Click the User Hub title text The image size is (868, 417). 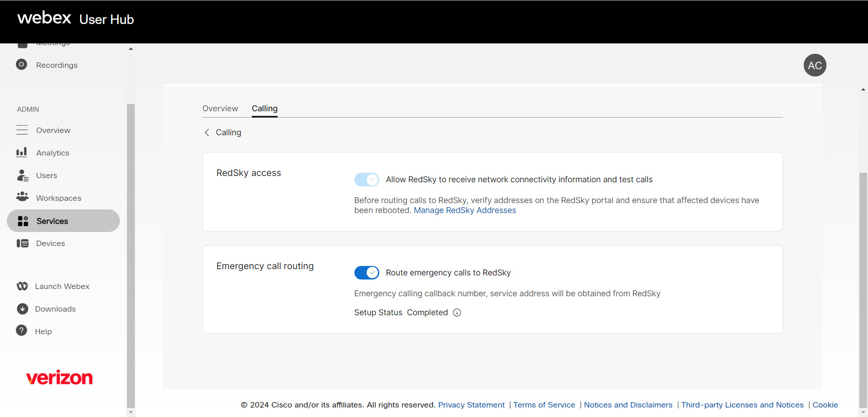(x=107, y=19)
